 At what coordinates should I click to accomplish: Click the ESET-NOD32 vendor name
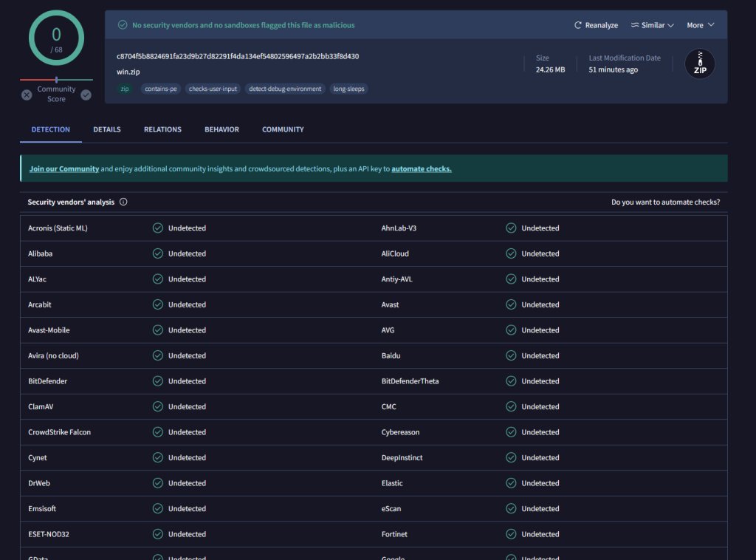[48, 534]
